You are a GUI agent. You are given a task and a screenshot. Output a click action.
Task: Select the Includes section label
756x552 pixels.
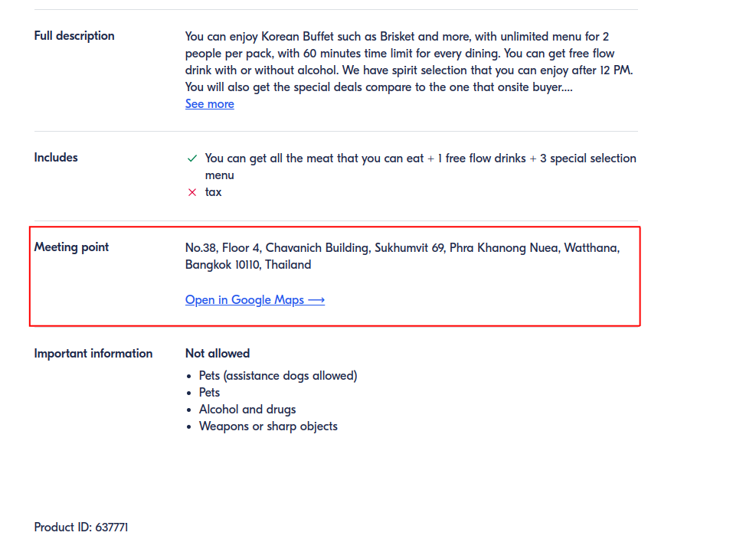coord(56,158)
